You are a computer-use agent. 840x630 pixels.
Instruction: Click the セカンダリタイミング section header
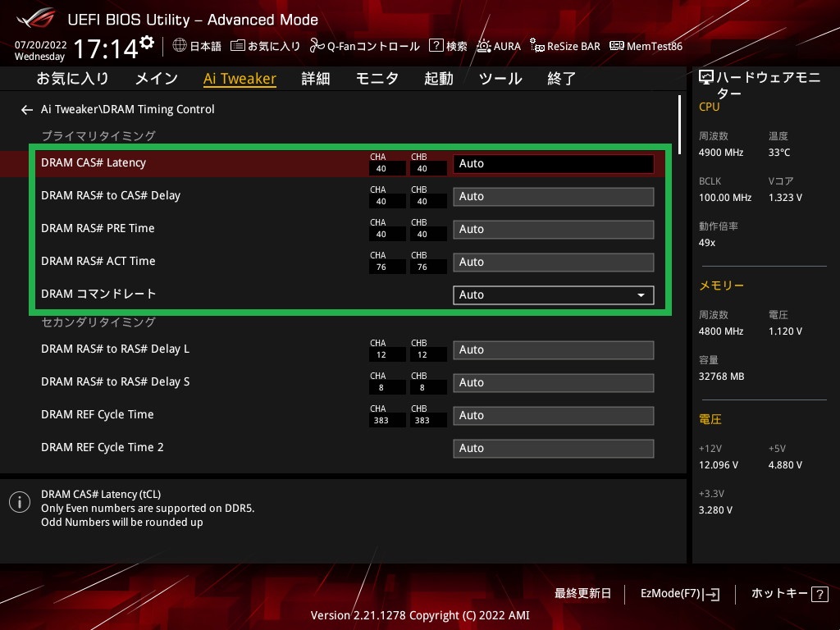click(x=98, y=322)
